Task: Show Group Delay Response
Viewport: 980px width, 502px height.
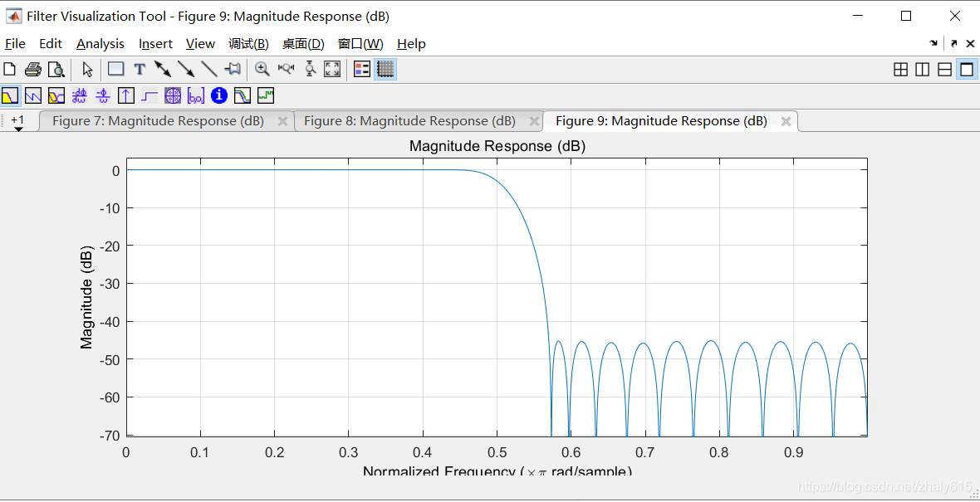Action: [80, 95]
